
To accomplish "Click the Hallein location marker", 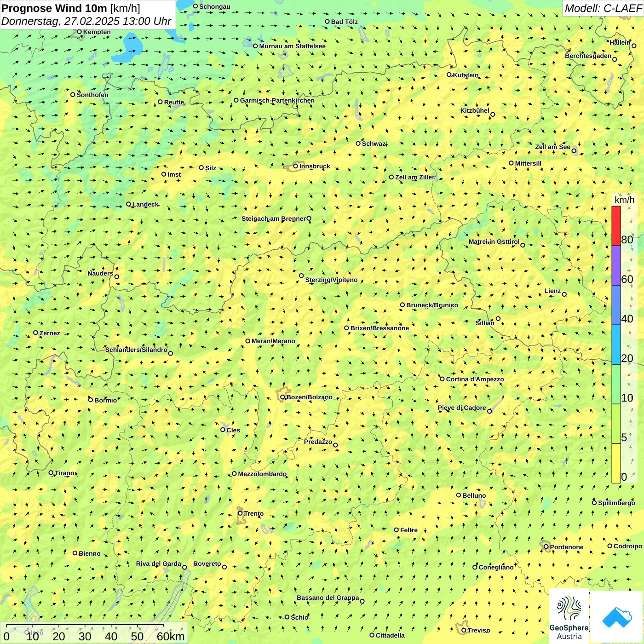I will 634,46.
